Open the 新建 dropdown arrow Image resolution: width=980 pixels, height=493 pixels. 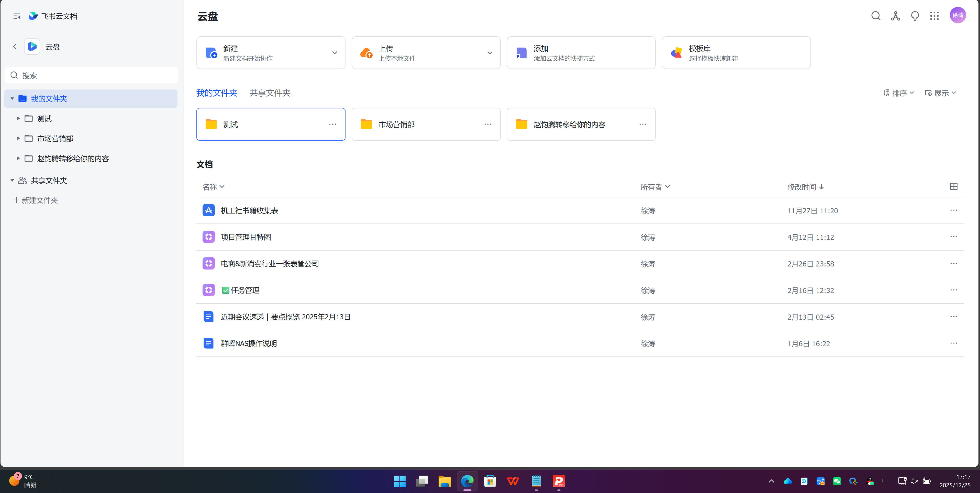(335, 53)
